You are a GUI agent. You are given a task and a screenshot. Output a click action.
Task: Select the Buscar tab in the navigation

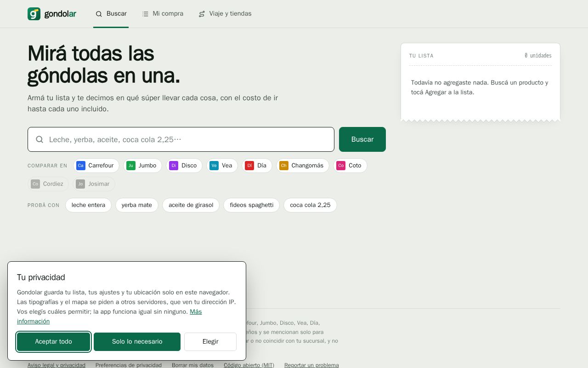pyautogui.click(x=111, y=14)
